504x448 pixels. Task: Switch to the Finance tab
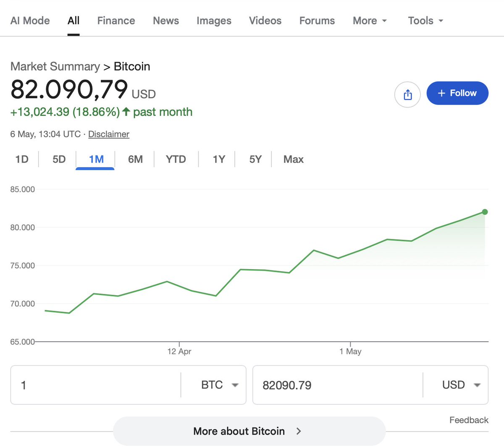point(116,21)
